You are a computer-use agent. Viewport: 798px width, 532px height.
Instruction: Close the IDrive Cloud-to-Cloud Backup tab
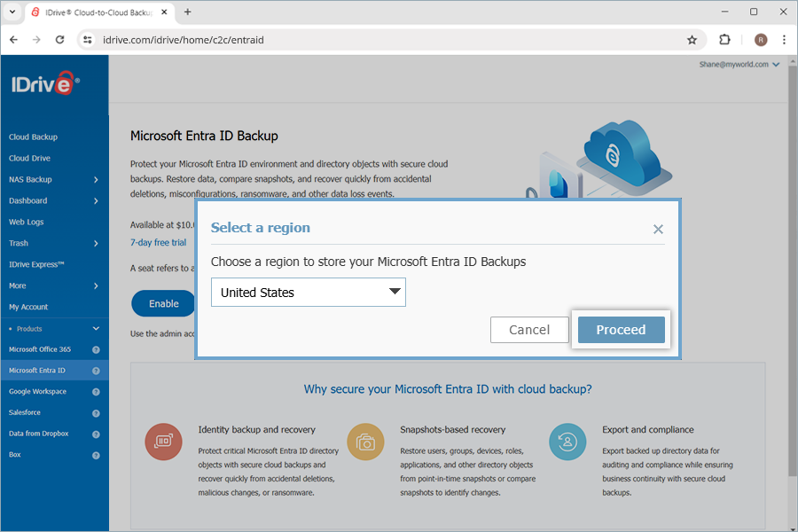[164, 12]
